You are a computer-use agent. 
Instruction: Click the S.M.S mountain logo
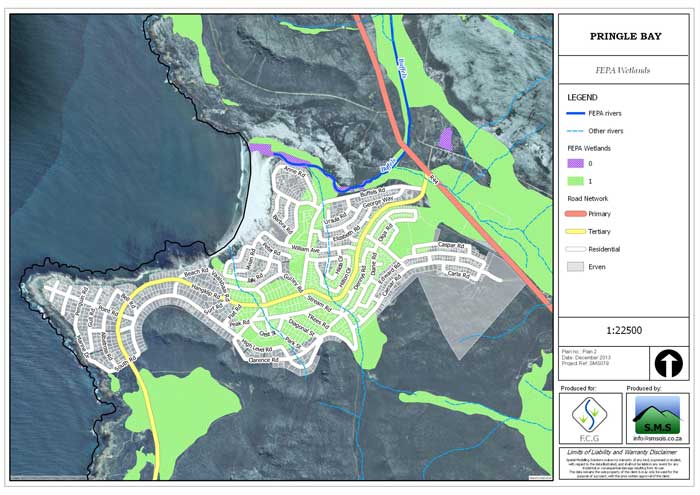pyautogui.click(x=658, y=418)
